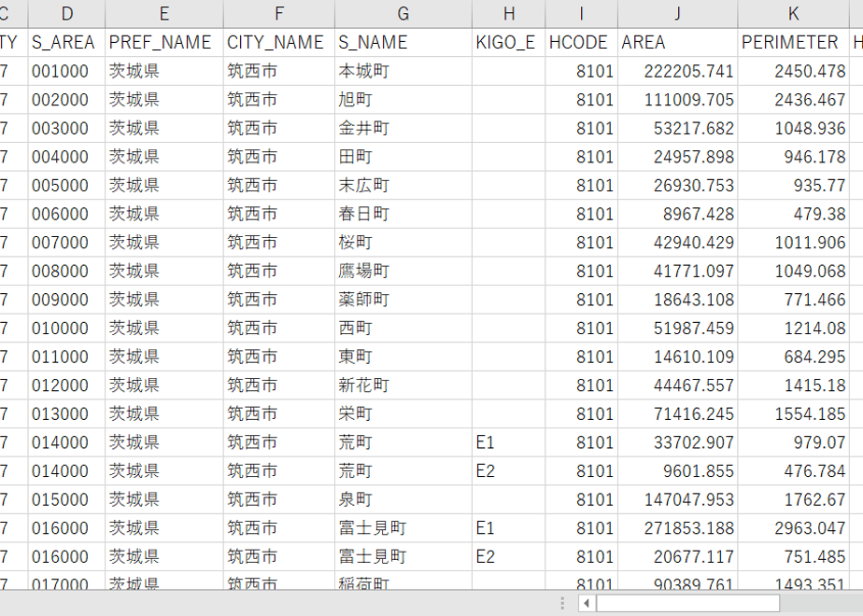Select cell containing 田町
The width and height of the screenshot is (863, 616).
[403, 157]
